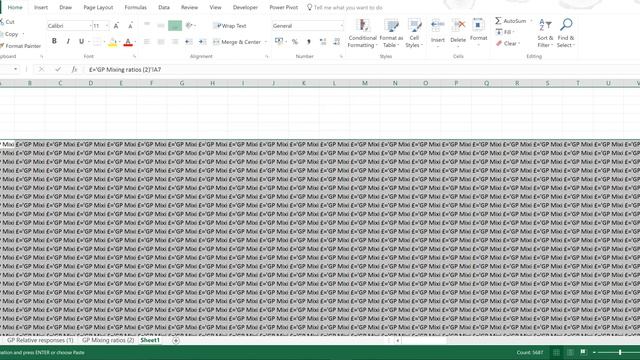Toggle Italic formatting

tap(68, 41)
